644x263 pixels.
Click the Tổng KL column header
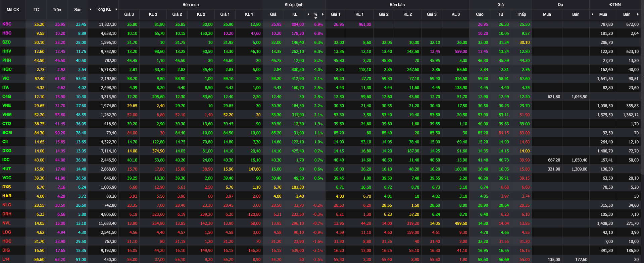tap(103, 9)
